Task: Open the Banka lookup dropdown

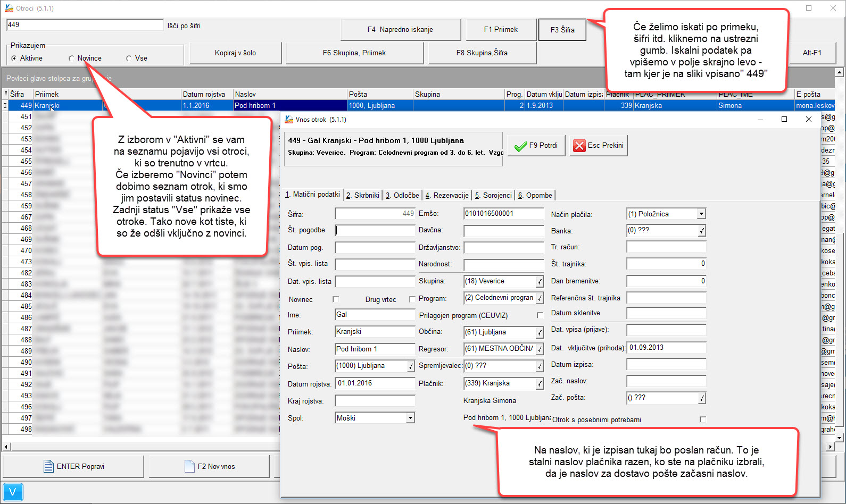Action: click(x=702, y=231)
